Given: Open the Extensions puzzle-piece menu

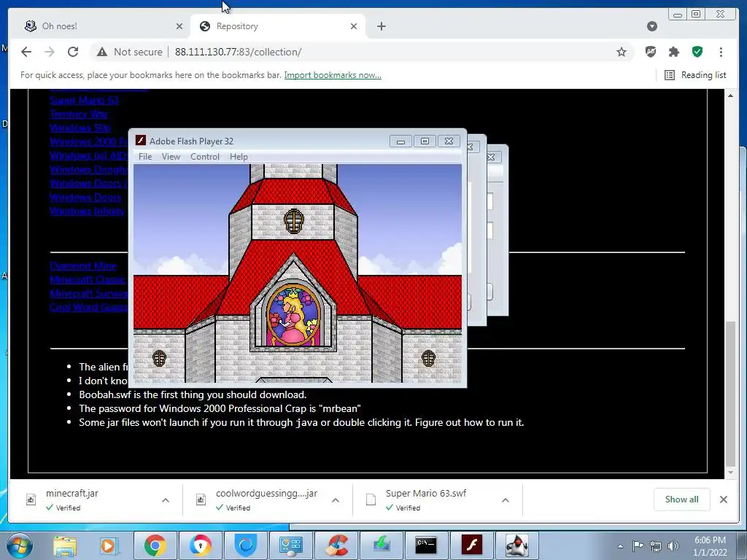Looking at the screenshot, I should pos(673,52).
